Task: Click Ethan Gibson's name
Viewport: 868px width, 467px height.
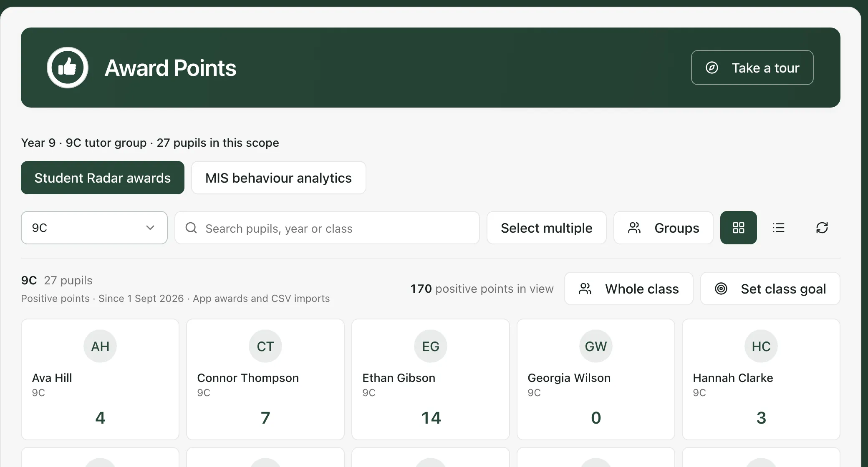Action: 399,378
